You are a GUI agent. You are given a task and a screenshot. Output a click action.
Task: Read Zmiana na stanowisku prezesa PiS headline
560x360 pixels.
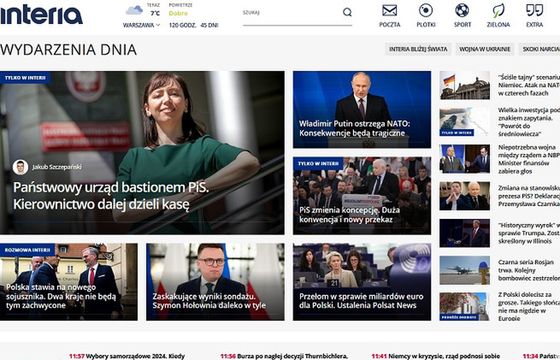(x=529, y=196)
